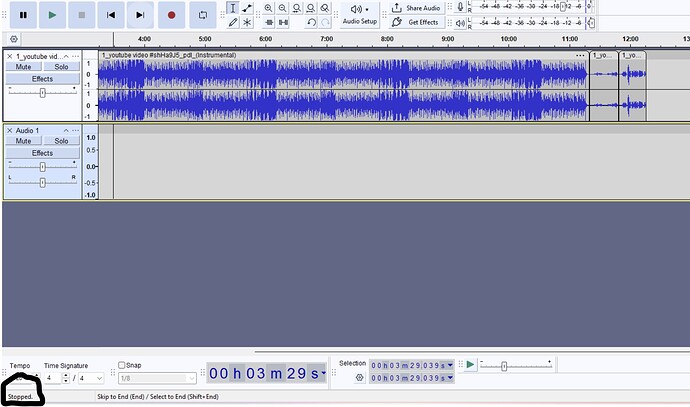Trim audio outside the selection

coord(269,22)
